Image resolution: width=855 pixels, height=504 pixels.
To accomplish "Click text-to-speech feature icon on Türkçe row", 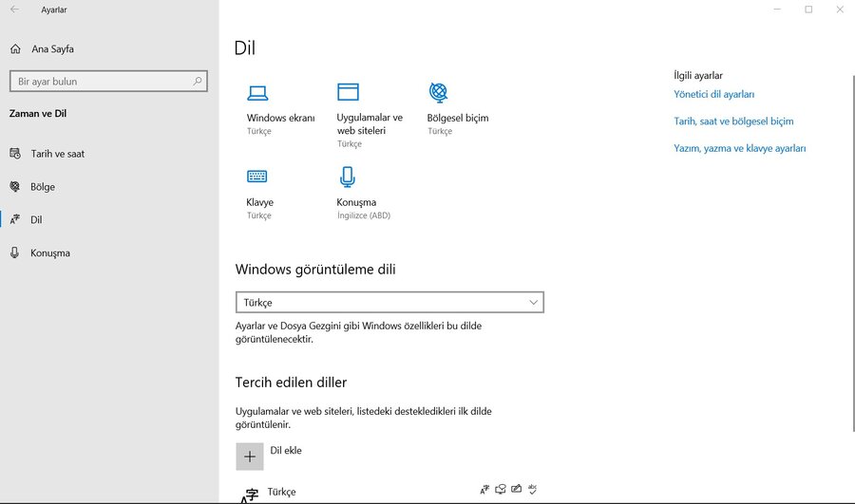I will coord(501,490).
